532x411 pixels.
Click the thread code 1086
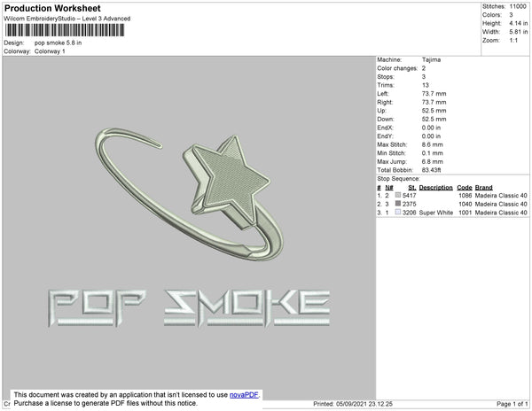[465, 196]
